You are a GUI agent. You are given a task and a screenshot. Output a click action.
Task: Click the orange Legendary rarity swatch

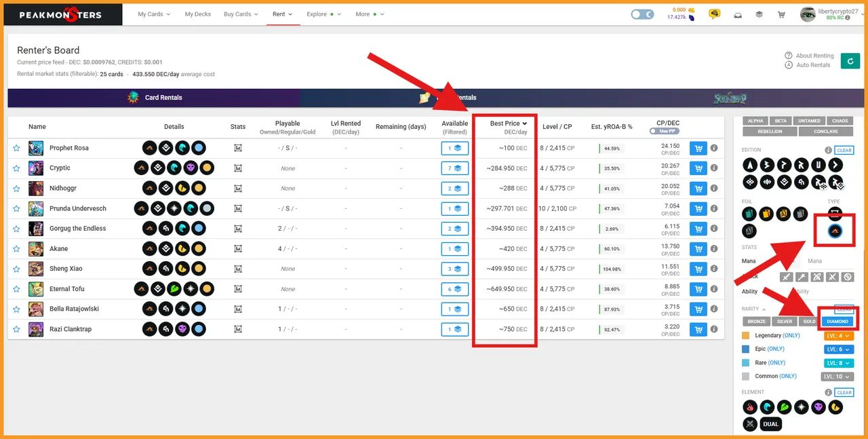click(746, 336)
